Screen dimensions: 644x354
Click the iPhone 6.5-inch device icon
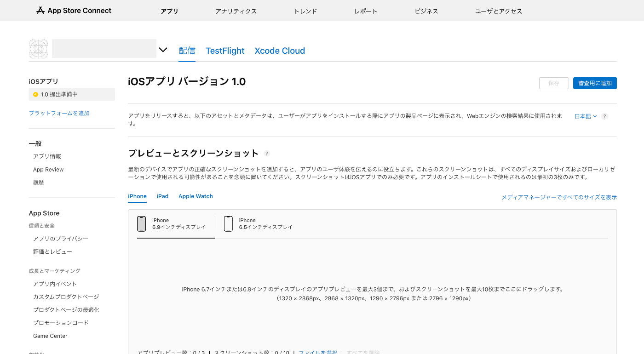tap(228, 224)
